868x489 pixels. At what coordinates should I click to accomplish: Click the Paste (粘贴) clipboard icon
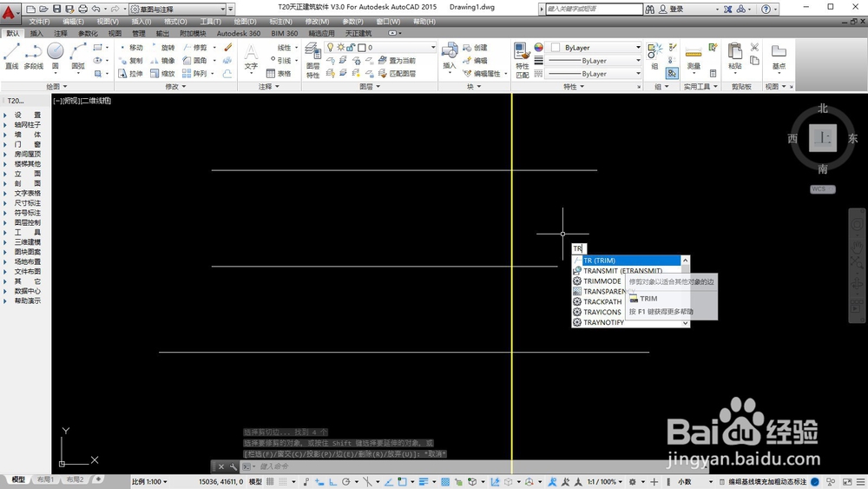point(735,57)
